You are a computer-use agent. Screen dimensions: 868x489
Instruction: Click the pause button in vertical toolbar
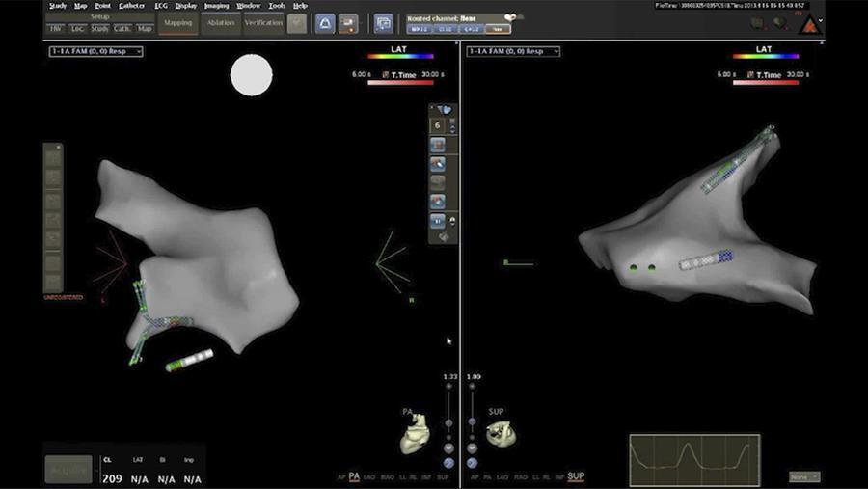pos(437,221)
